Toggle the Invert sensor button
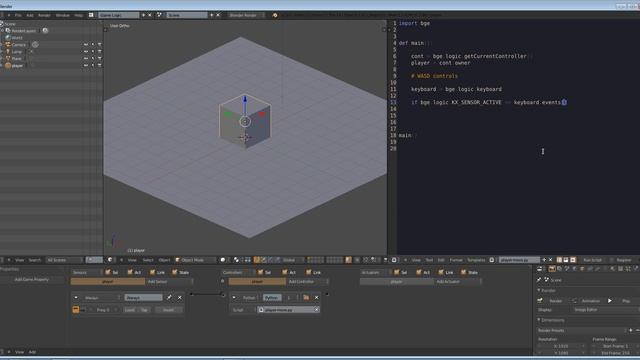 click(169, 310)
